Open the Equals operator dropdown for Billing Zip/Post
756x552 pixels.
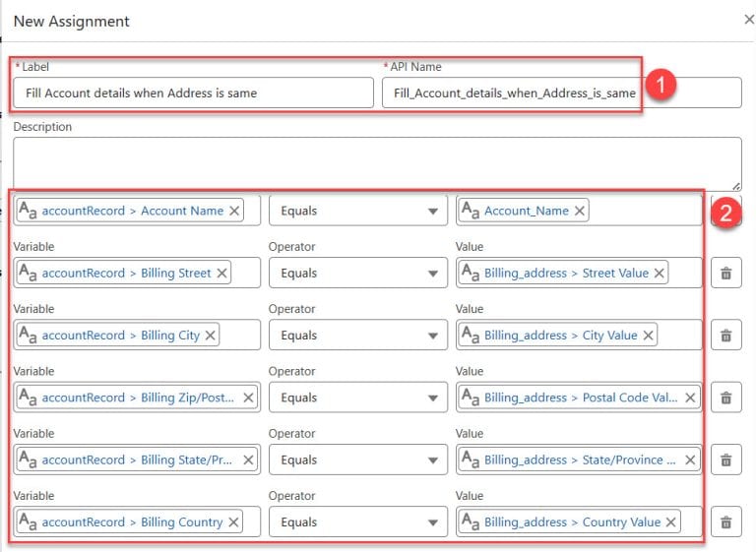pyautogui.click(x=358, y=398)
